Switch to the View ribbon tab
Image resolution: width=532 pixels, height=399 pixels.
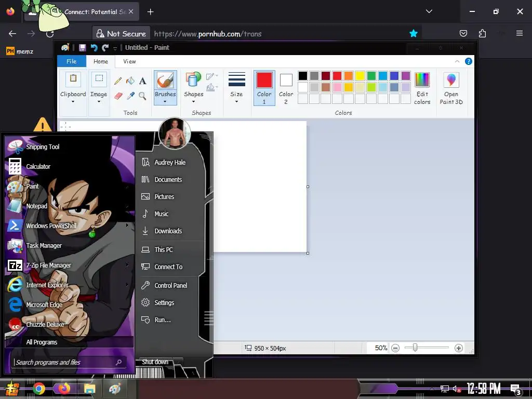129,61
